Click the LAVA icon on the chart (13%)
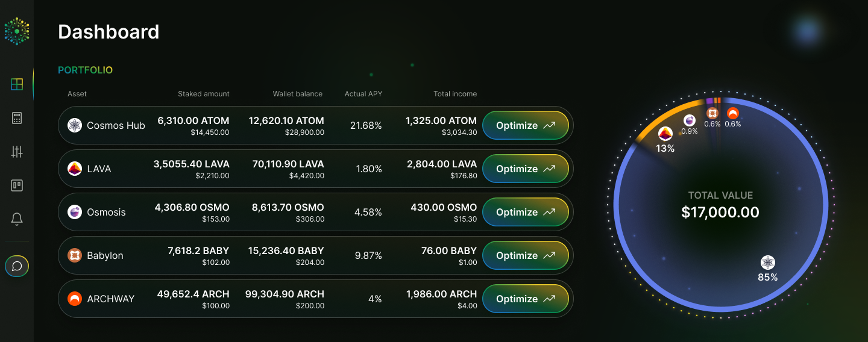This screenshot has height=342, width=868. pyautogui.click(x=665, y=134)
